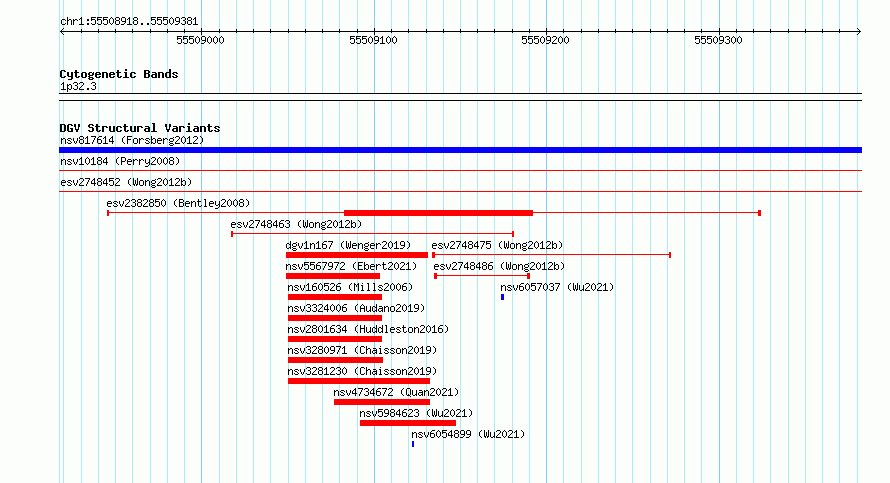Click the 55509300 ruler position label
This screenshot has width=890, height=483.
719,40
